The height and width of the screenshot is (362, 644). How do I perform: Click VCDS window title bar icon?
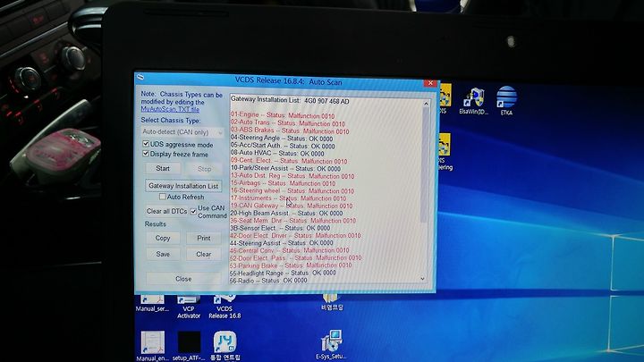pos(141,78)
